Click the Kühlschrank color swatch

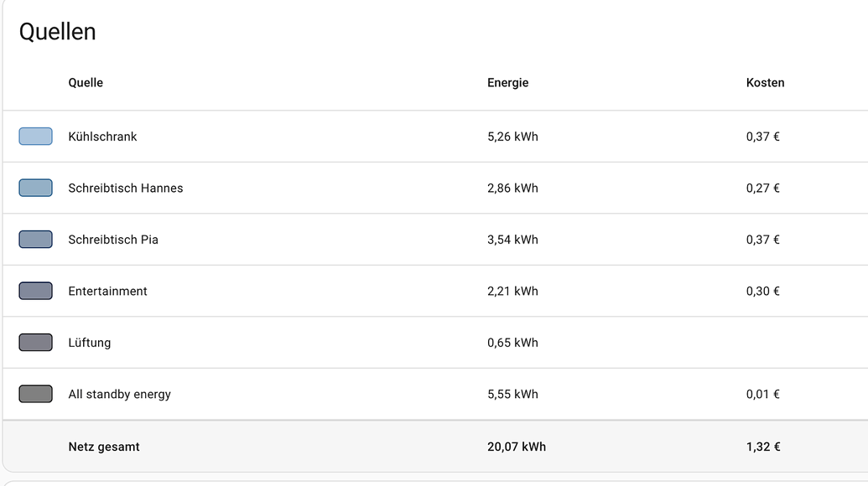point(35,136)
